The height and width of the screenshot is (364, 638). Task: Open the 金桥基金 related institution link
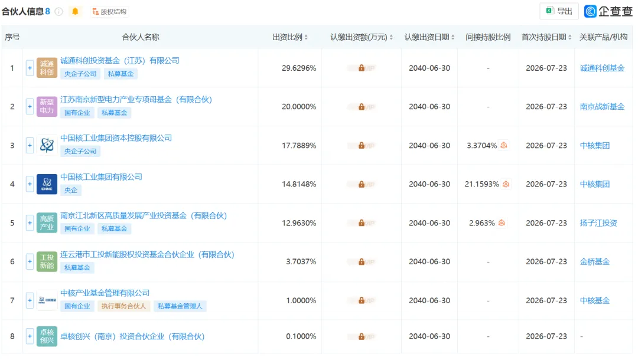(594, 261)
